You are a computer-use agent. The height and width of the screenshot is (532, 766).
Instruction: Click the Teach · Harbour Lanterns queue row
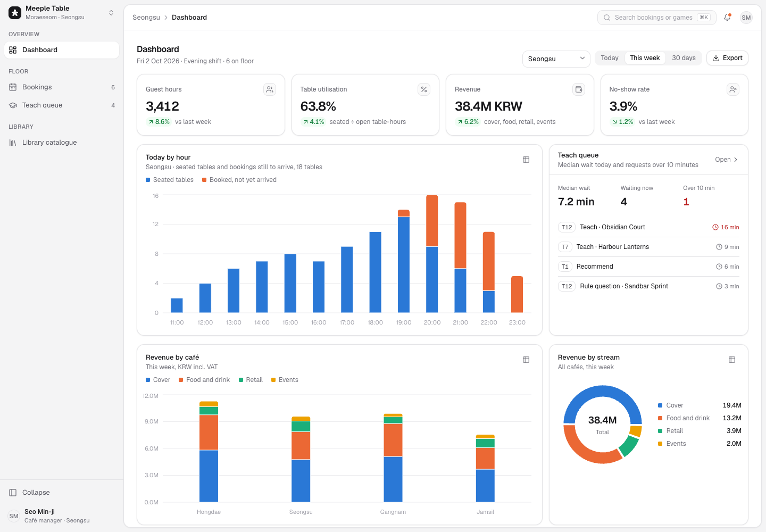[648, 247]
